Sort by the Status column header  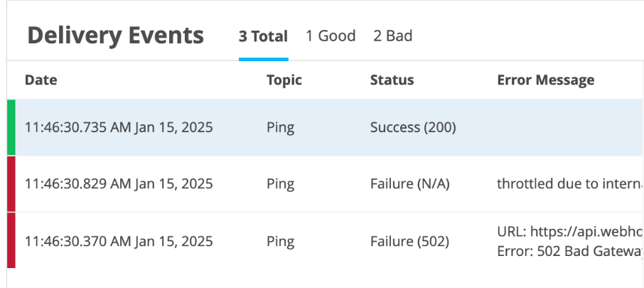(392, 80)
